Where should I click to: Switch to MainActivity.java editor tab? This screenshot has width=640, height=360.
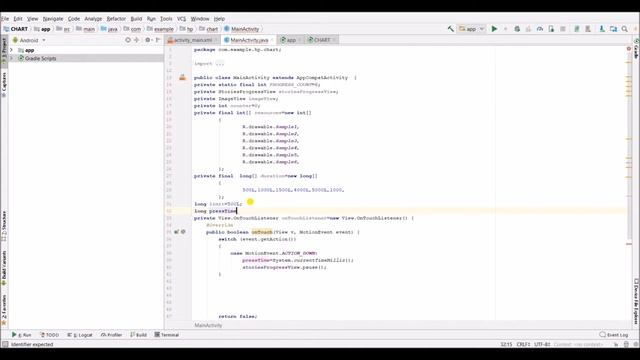click(x=249, y=40)
